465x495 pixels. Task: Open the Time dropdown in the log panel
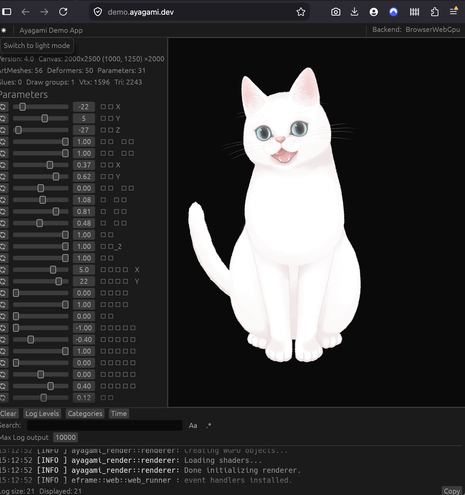tap(119, 414)
